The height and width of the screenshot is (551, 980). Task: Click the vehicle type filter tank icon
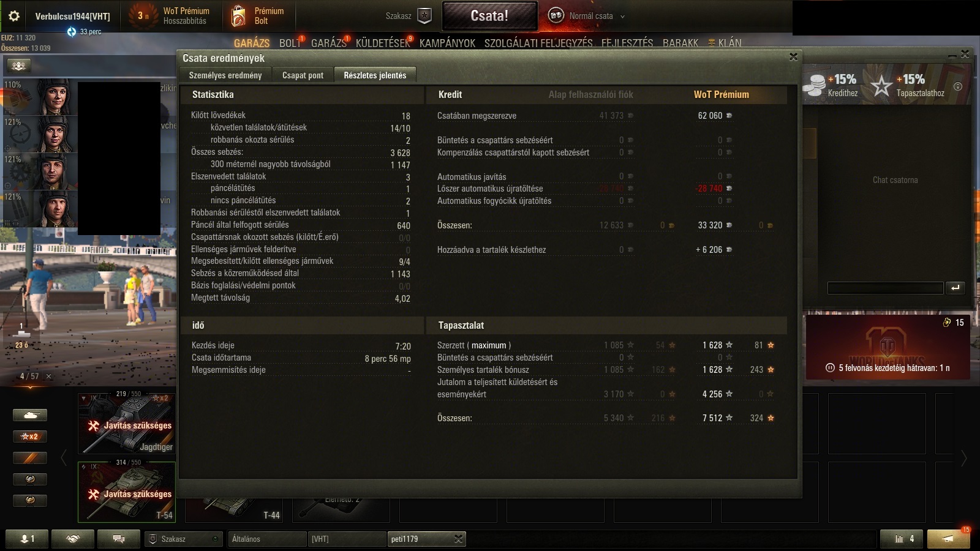30,415
